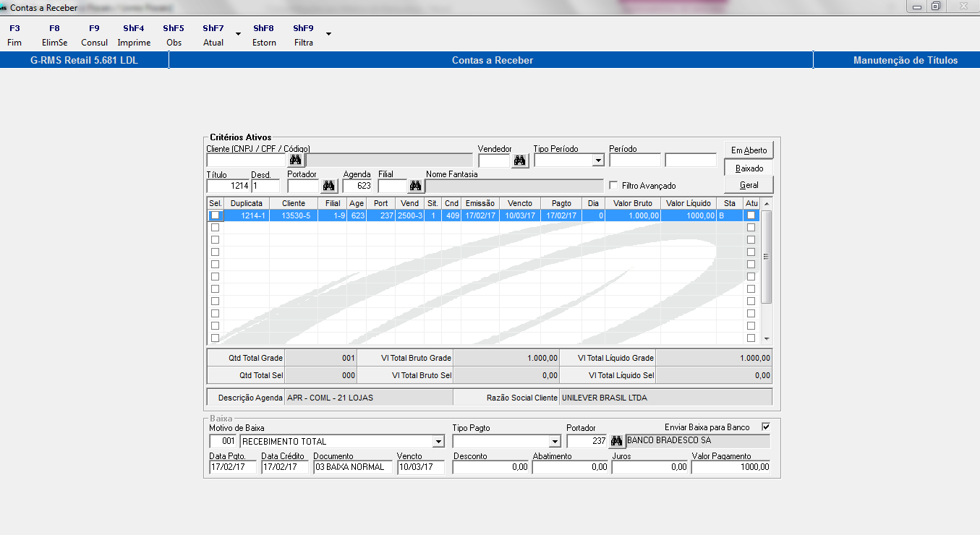Click ShF4 Imprime to print
Screen dimensions: 980x535
coord(134,35)
